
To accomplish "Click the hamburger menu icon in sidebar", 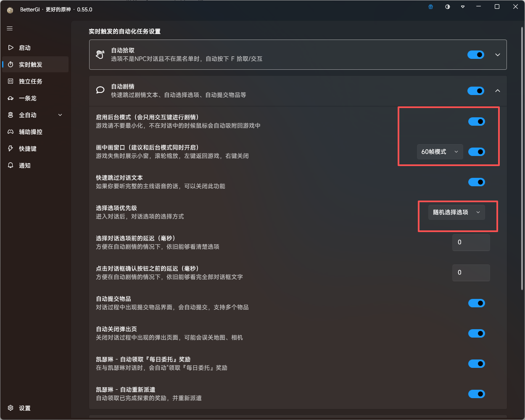I will click(x=10, y=29).
